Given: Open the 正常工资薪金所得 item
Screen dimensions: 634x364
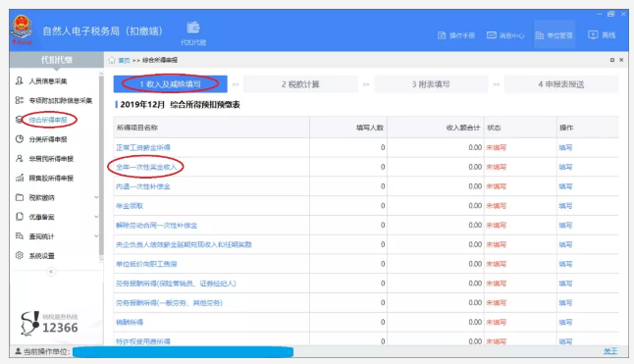Looking at the screenshot, I should tap(142, 147).
